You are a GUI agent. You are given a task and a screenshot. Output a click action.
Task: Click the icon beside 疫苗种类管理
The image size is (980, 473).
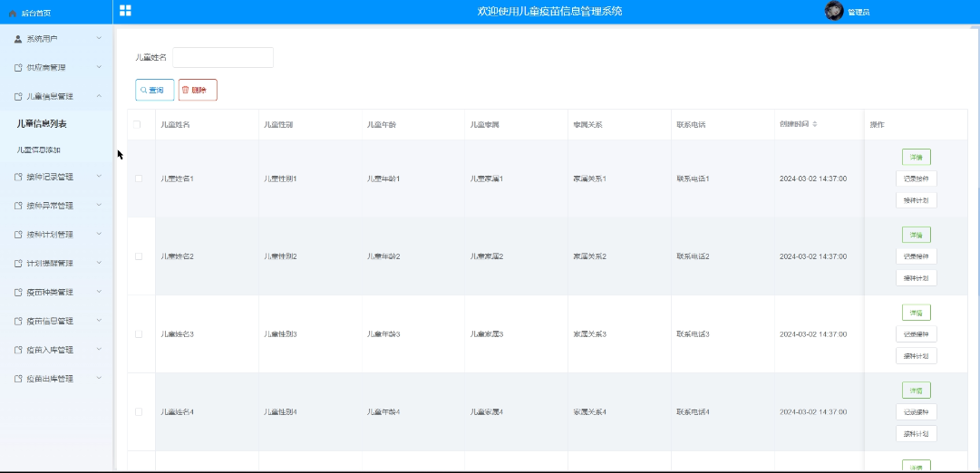point(18,292)
